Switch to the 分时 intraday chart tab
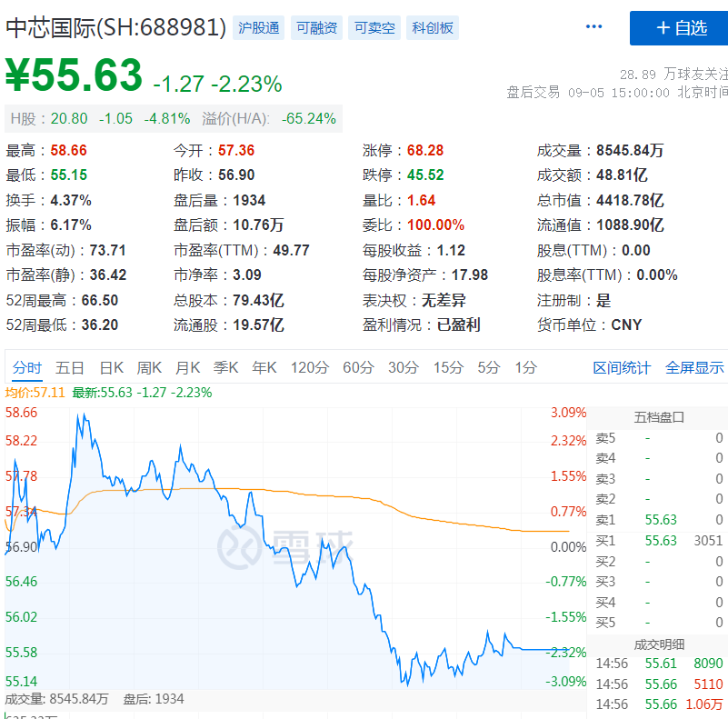Image resolution: width=728 pixels, height=719 pixels. [27, 368]
